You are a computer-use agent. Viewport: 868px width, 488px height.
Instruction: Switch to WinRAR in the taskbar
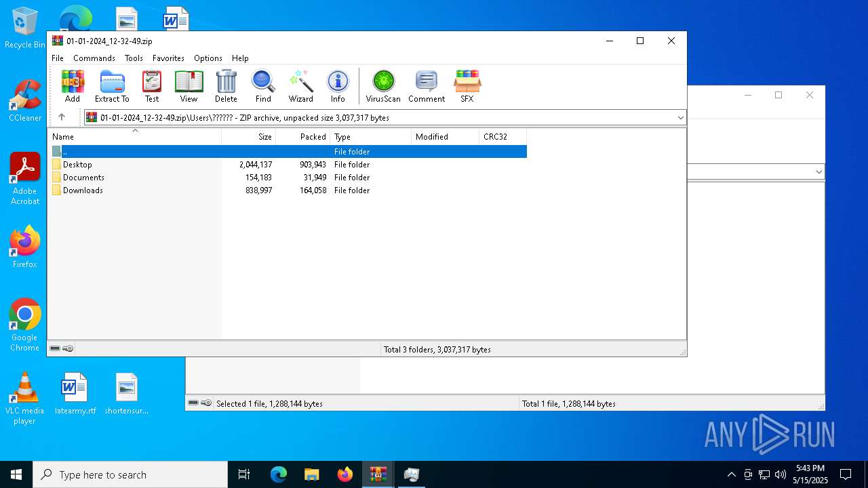coord(378,474)
